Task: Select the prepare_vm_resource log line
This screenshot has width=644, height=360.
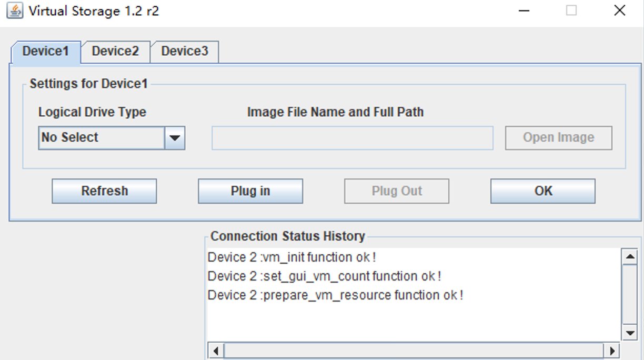Action: pos(335,295)
